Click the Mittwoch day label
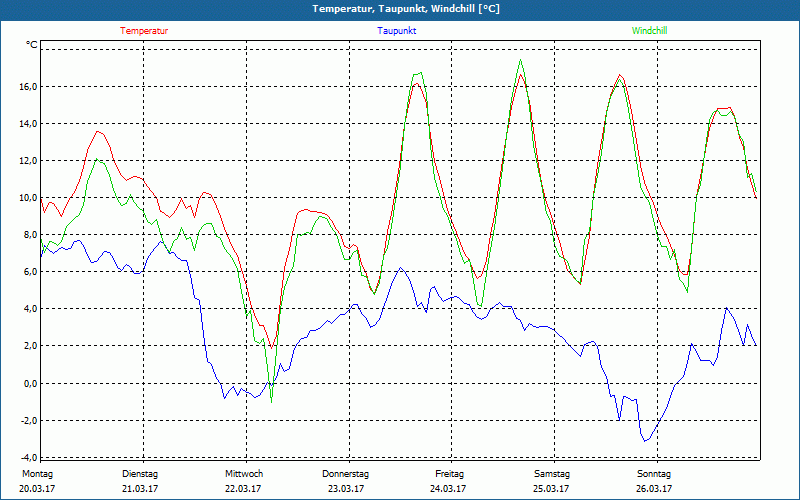This screenshot has width=800, height=500. click(244, 474)
